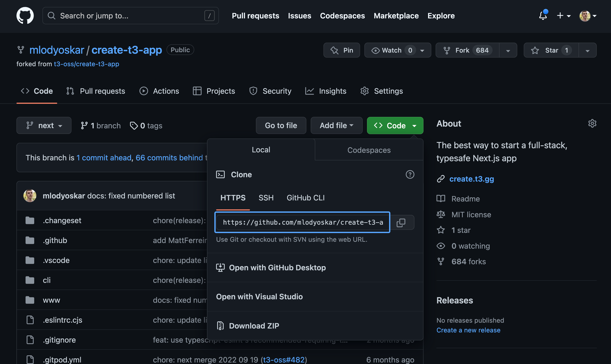The height and width of the screenshot is (364, 611).
Task: Toggle the green Code dropdown button
Action: 395,126
